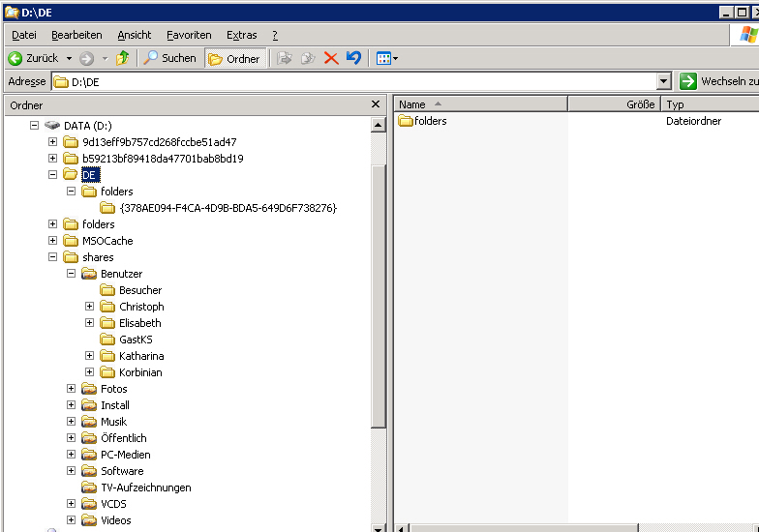
Task: Expand the Katharina folder
Action: (x=89, y=356)
